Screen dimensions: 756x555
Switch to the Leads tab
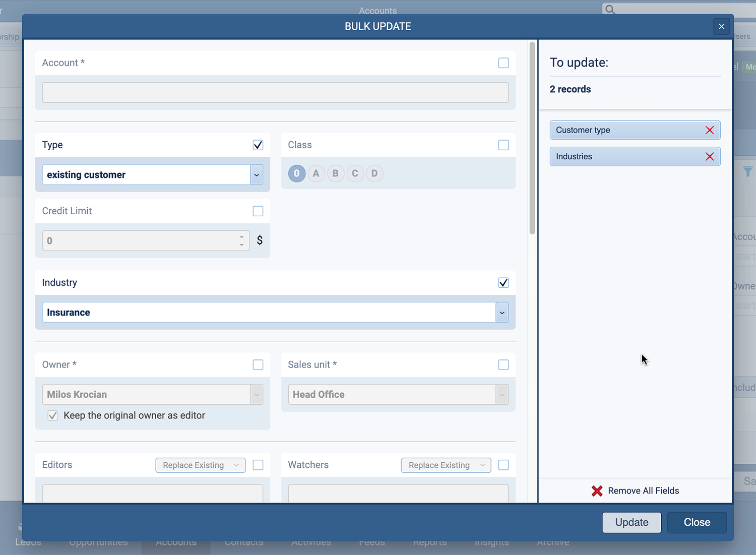point(28,542)
